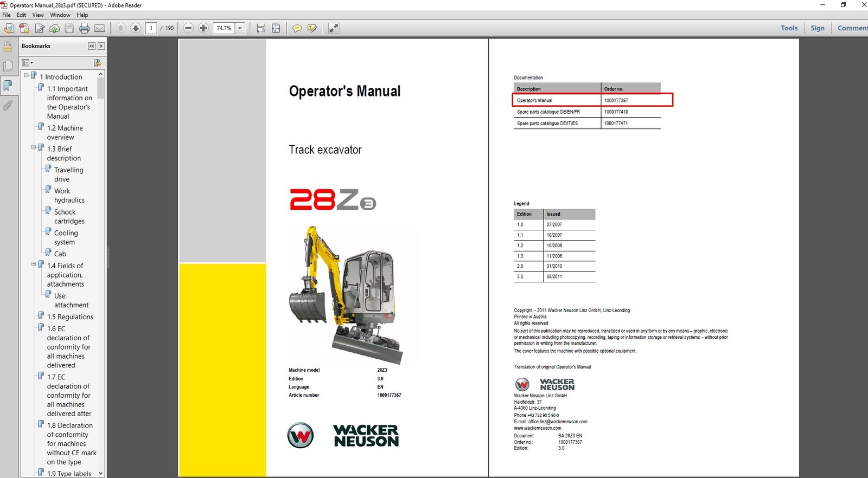Viewport: 868px width, 478px height.
Task: Click the Create PDF online icon
Action: 24,28
